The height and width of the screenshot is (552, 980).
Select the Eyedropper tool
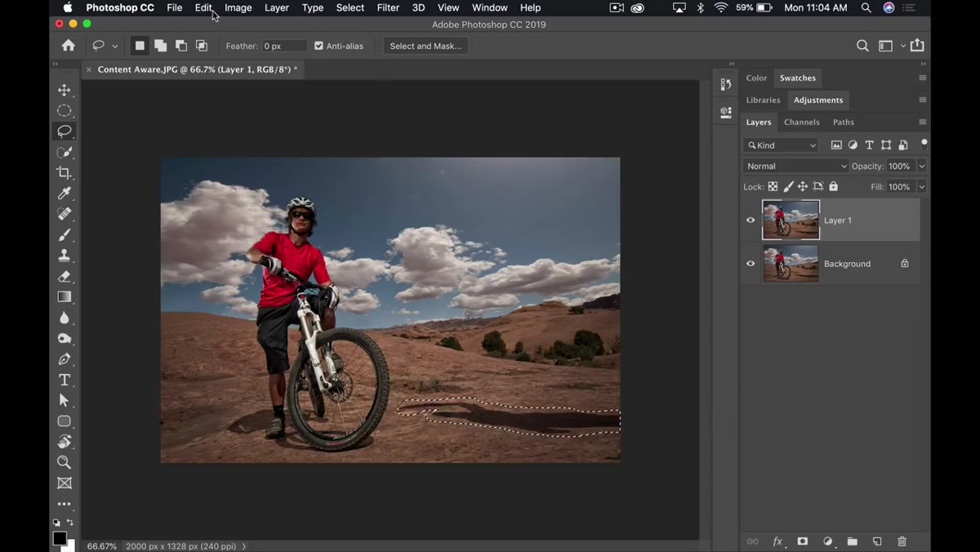[x=64, y=193]
